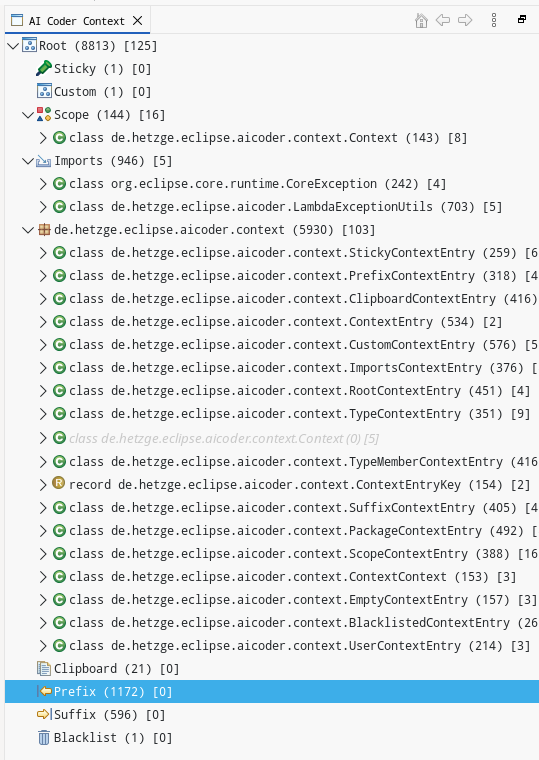Expand the ScopeContextEntry class node
This screenshot has height=760, width=539.
[x=43, y=554]
